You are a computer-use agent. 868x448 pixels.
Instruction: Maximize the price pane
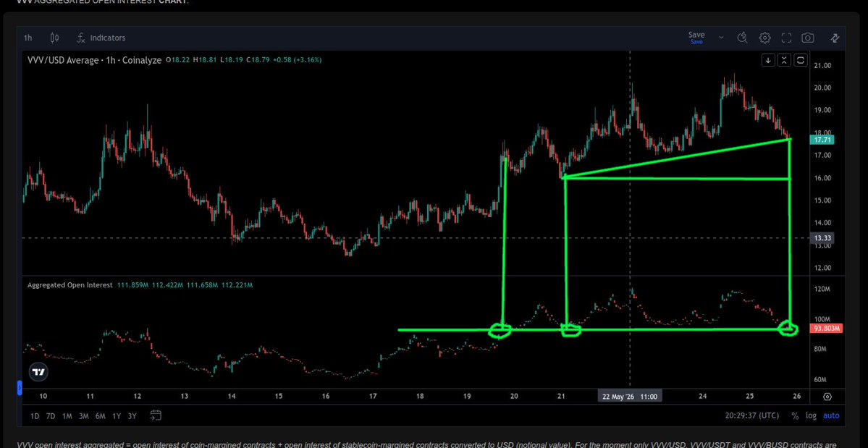point(801,60)
